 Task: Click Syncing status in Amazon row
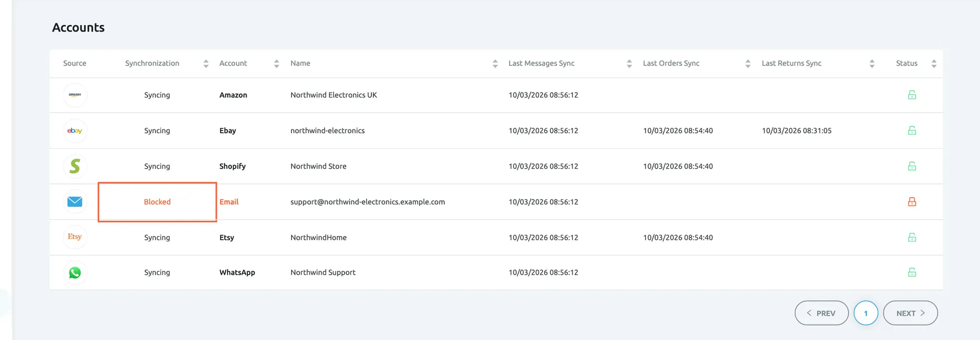(x=157, y=95)
